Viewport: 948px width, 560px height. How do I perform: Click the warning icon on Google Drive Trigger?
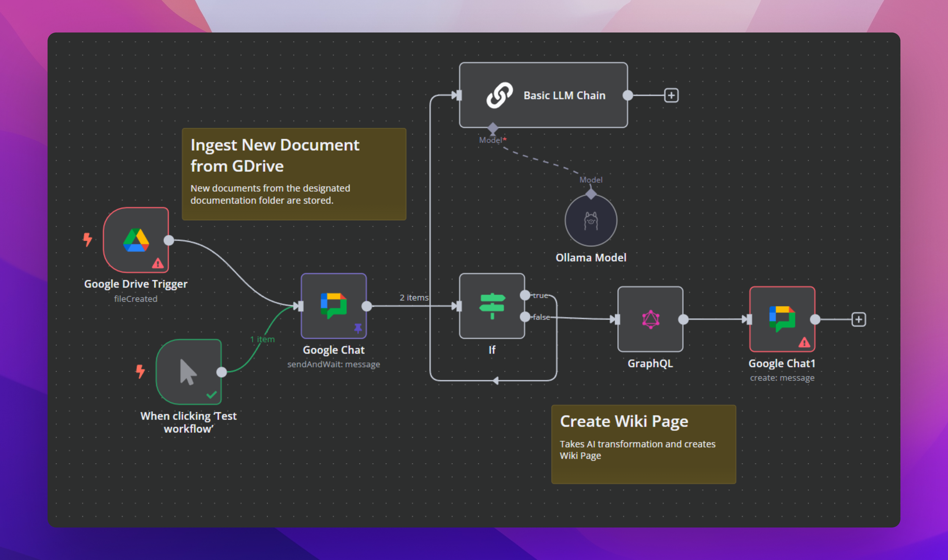click(158, 263)
